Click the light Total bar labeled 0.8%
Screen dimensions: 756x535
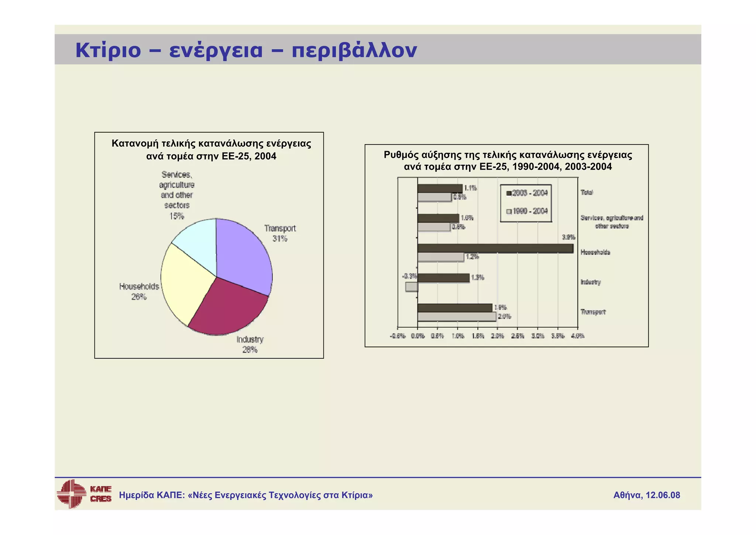pos(434,197)
